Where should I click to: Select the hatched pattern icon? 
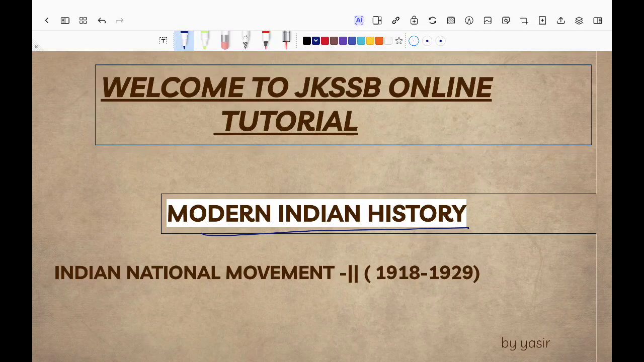click(451, 21)
